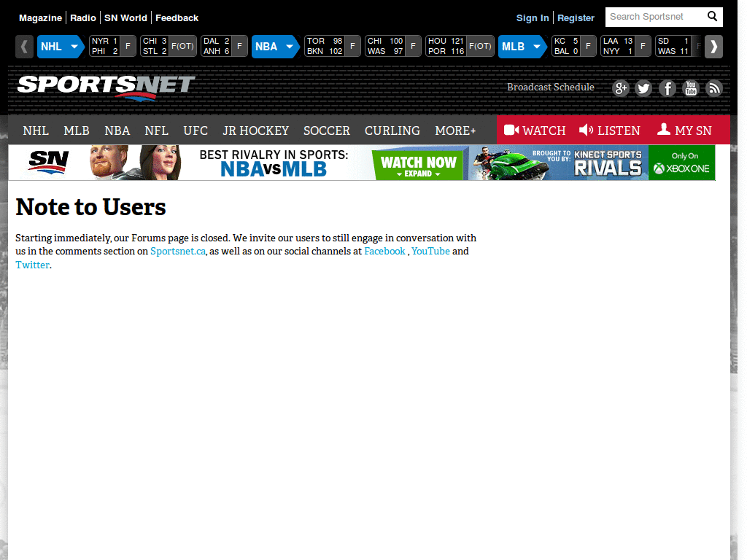Screen dimensions: 747x560
Task: Open the KC vs BAL score box
Action: [573, 46]
